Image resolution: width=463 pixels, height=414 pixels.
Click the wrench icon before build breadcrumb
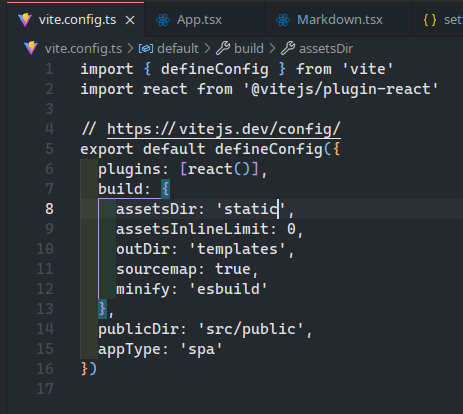(223, 49)
